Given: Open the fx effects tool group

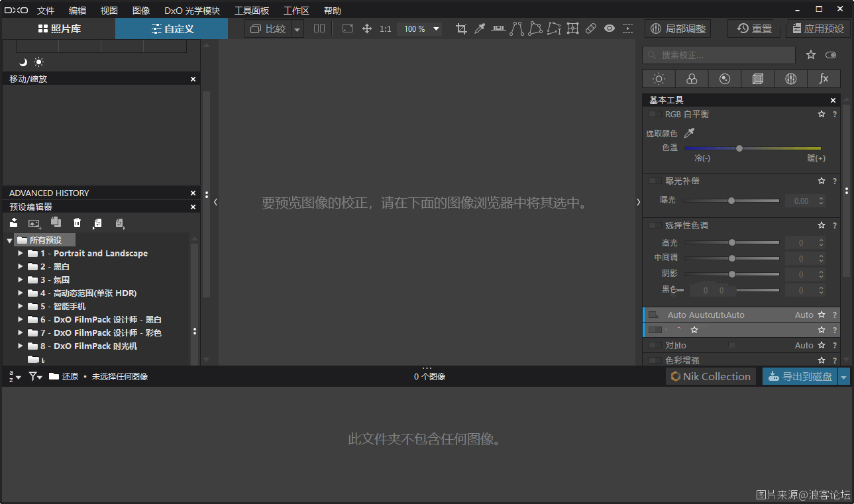Looking at the screenshot, I should click(824, 79).
